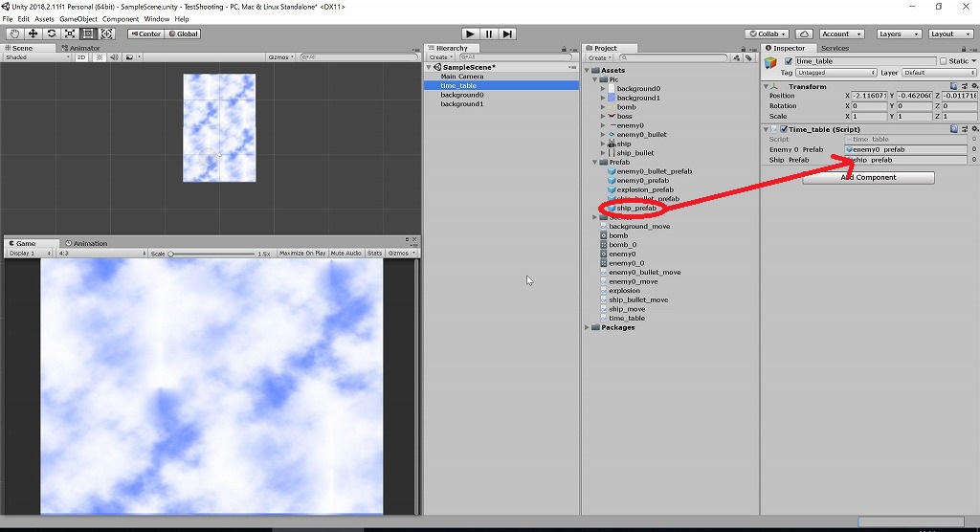Toggle scene effects image icon
Image resolution: width=980 pixels, height=532 pixels.
tap(129, 56)
